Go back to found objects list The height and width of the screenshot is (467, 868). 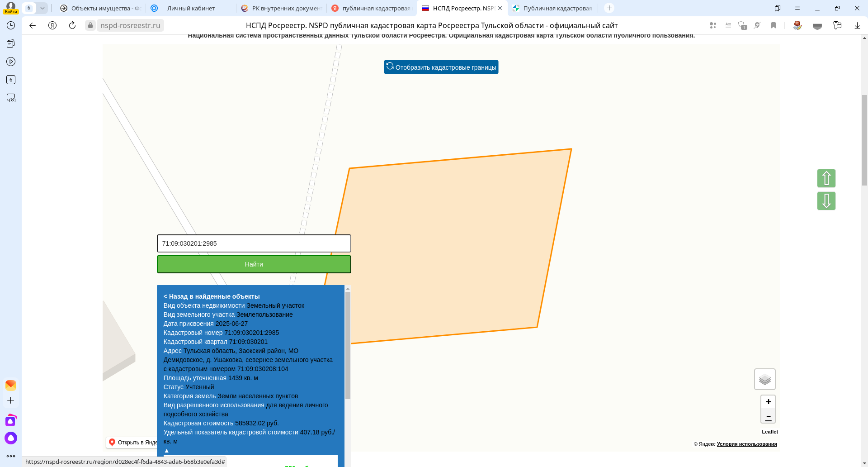point(212,296)
